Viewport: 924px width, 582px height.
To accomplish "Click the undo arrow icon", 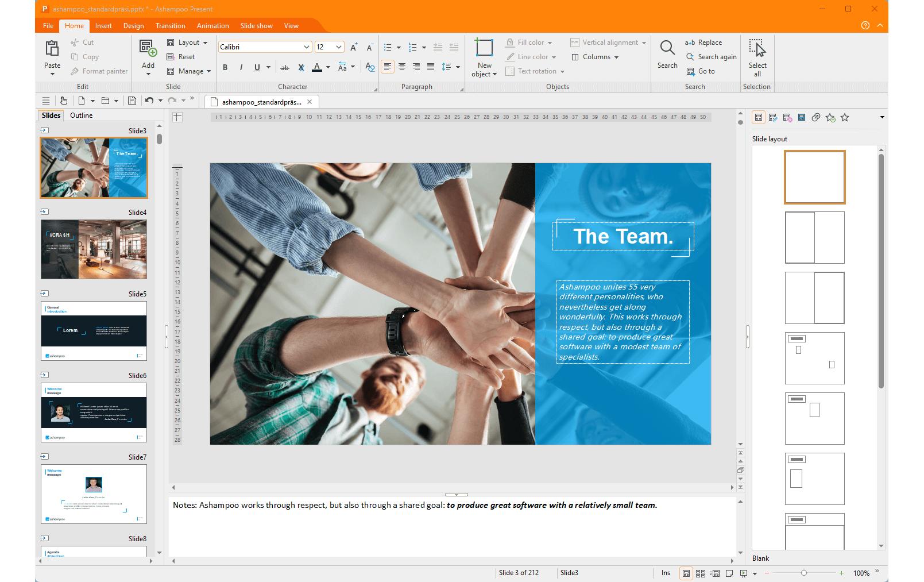I will coord(149,101).
